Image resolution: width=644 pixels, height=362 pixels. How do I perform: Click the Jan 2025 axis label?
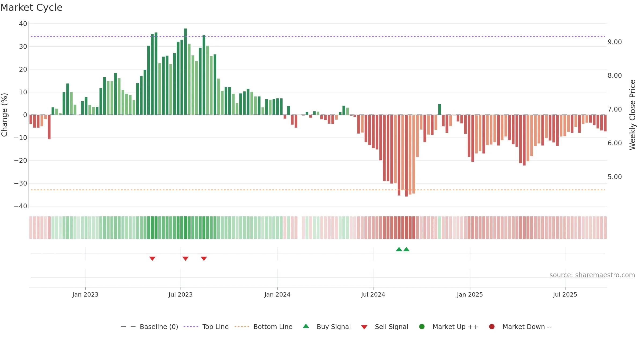[x=470, y=295]
